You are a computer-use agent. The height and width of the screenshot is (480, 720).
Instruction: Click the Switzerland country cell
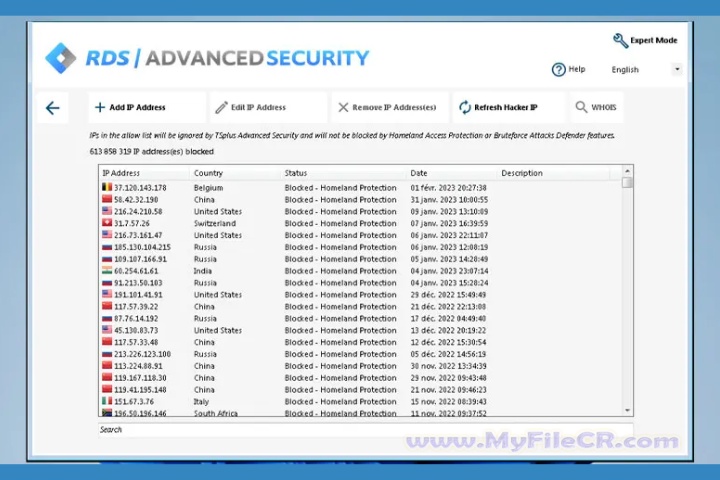coord(215,224)
